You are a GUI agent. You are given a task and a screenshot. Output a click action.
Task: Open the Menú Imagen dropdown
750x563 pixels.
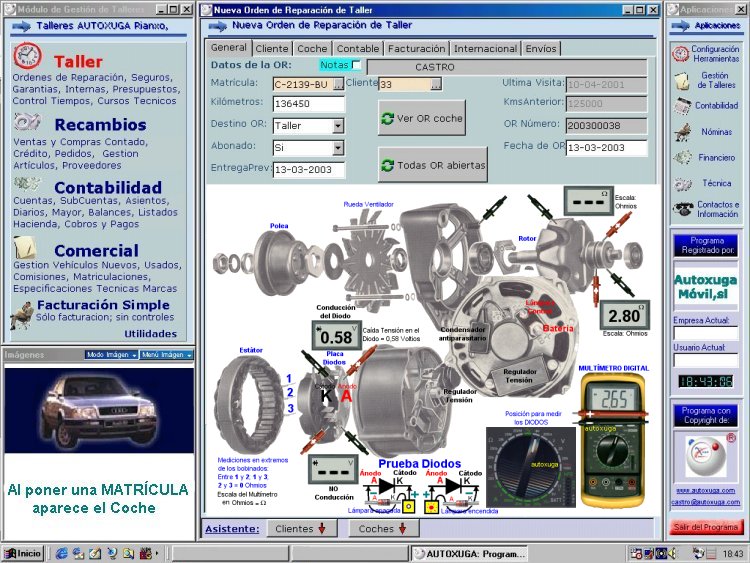click(x=167, y=355)
